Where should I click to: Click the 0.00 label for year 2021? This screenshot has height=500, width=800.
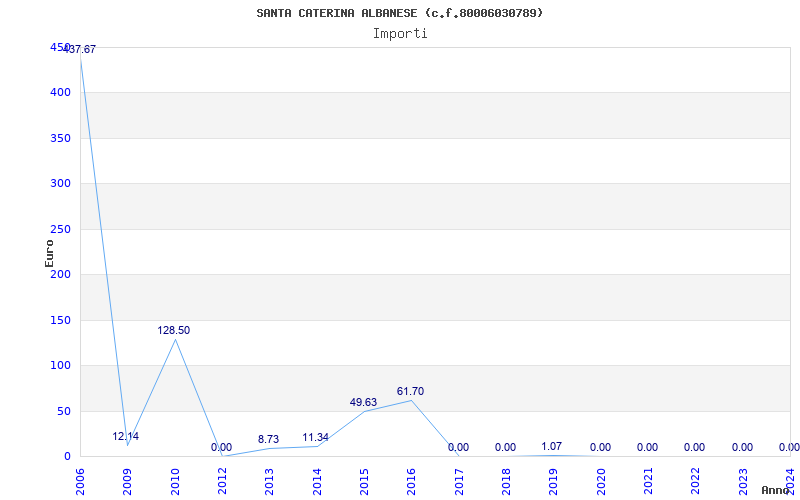coord(647,447)
